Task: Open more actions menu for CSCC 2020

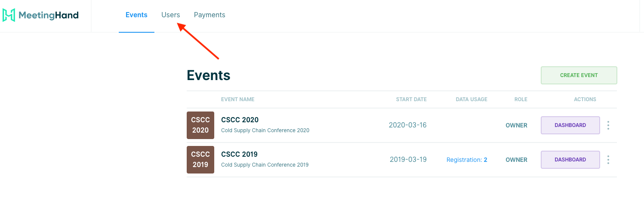Action: coord(608,125)
